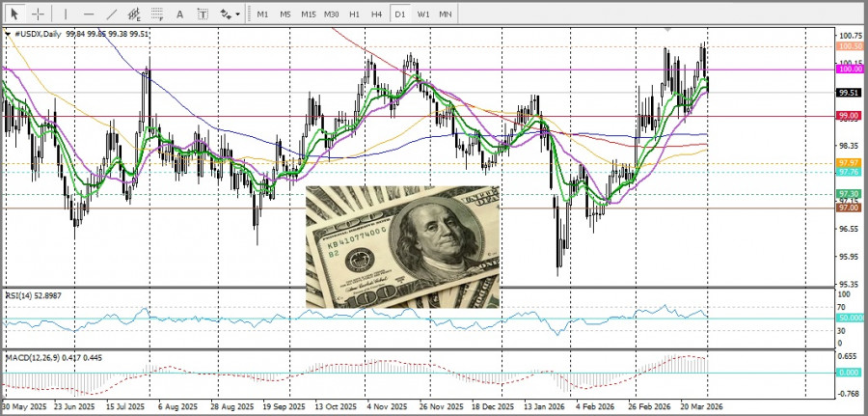The height and width of the screenshot is (416, 868).
Task: Switch chart to M30 timeframe
Action: (x=332, y=14)
